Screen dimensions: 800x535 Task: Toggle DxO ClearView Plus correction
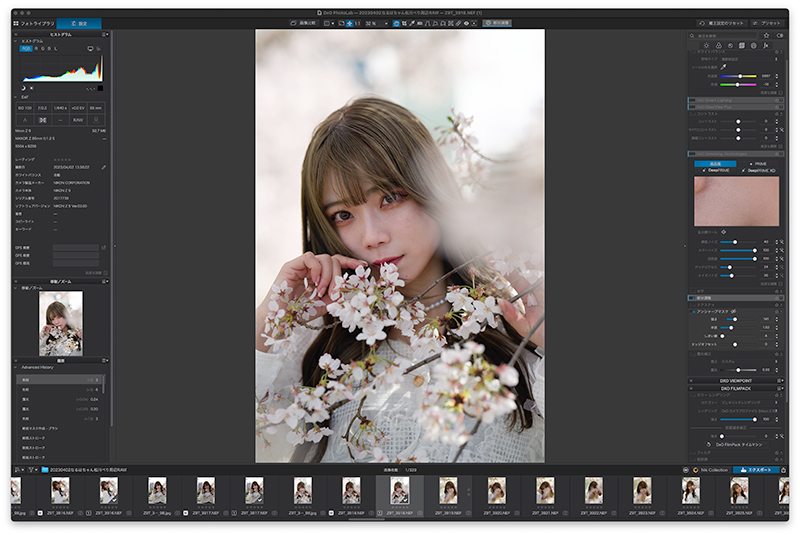point(692,107)
